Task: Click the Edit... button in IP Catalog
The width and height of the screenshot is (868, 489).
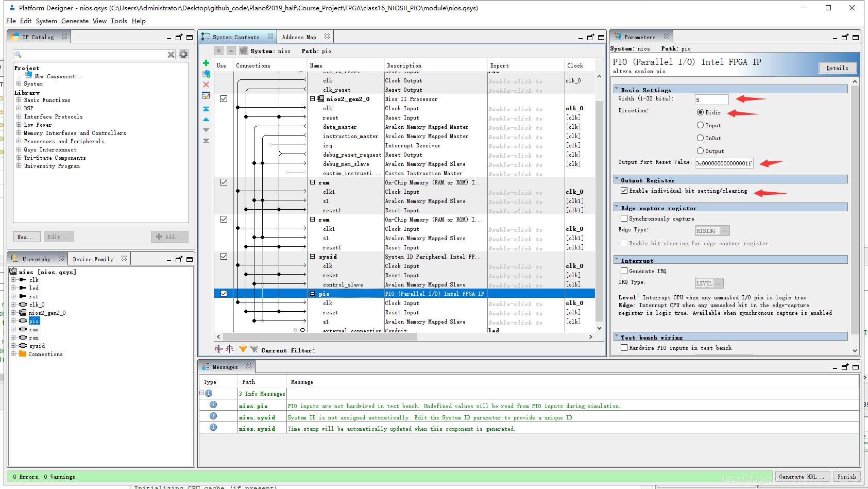Action: click(59, 237)
